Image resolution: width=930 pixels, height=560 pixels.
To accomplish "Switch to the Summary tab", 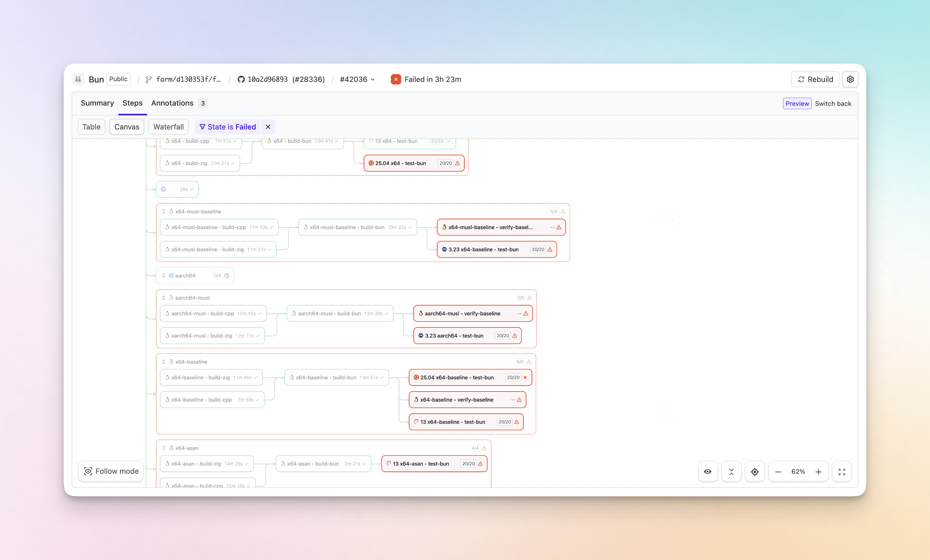I will 97,103.
